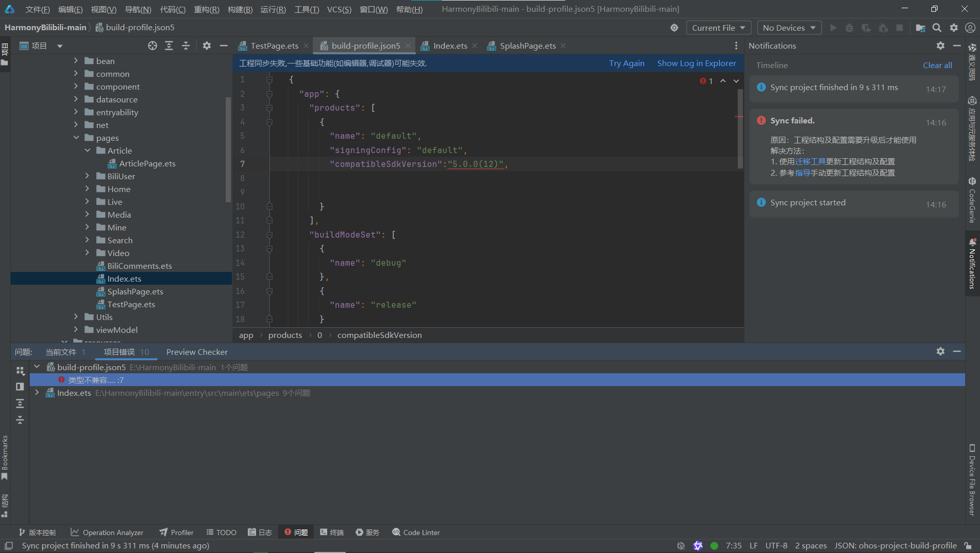This screenshot has height=553, width=980.
Task: Open Project panel options gear
Action: [207, 46]
